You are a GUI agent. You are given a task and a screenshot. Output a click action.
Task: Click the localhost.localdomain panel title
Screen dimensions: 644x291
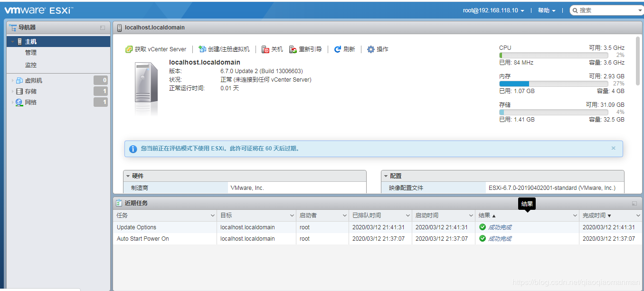(155, 28)
